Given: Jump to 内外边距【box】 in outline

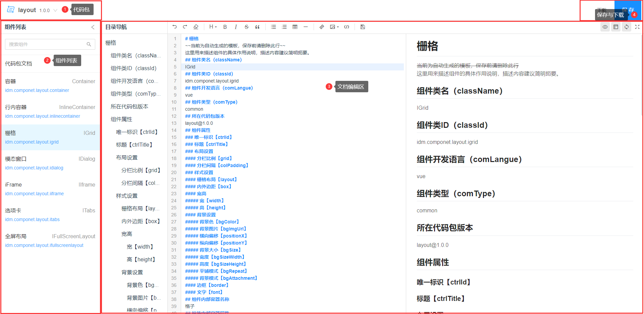Looking at the screenshot, I should pos(141,221).
